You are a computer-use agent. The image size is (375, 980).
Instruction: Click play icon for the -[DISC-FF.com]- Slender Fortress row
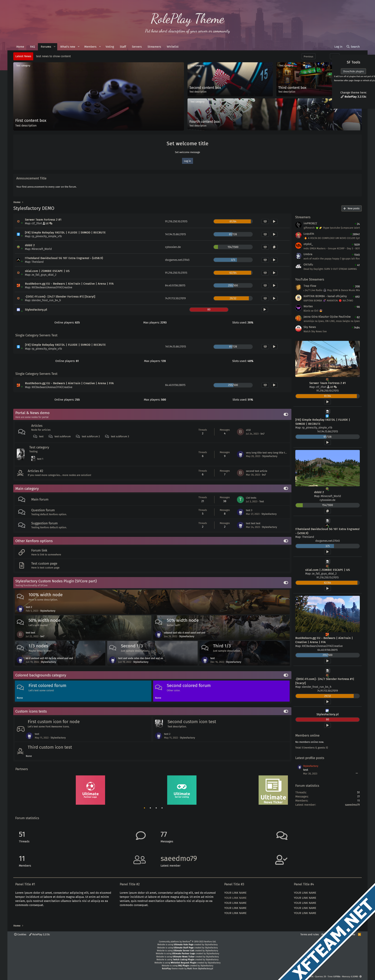click(x=274, y=298)
